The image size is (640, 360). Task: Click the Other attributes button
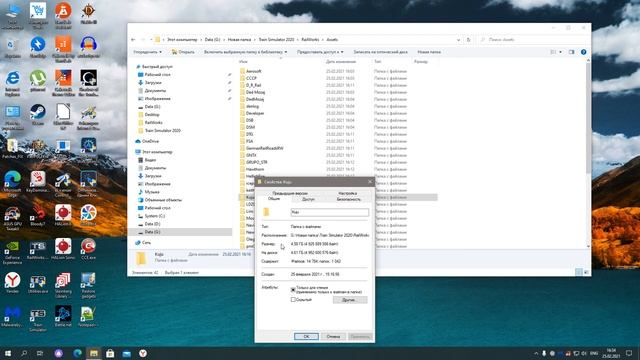[x=350, y=300]
